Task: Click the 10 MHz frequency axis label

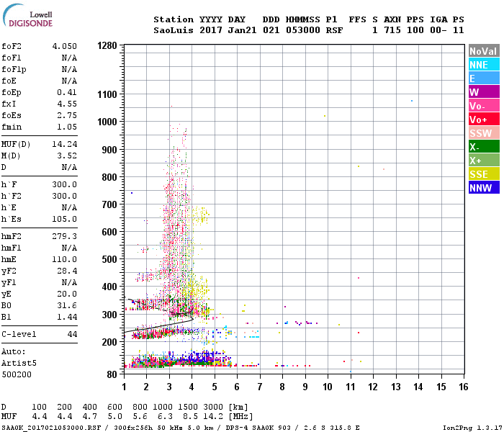Action: click(x=328, y=387)
